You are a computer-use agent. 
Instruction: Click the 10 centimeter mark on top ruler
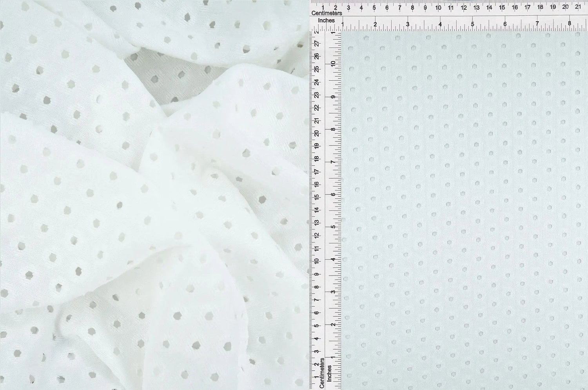(438, 7)
